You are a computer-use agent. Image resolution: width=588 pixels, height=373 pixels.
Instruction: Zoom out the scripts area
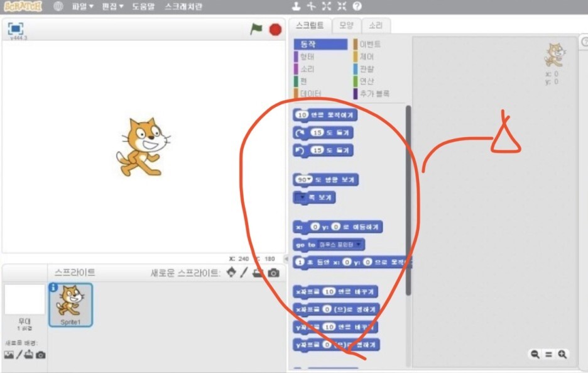535,354
